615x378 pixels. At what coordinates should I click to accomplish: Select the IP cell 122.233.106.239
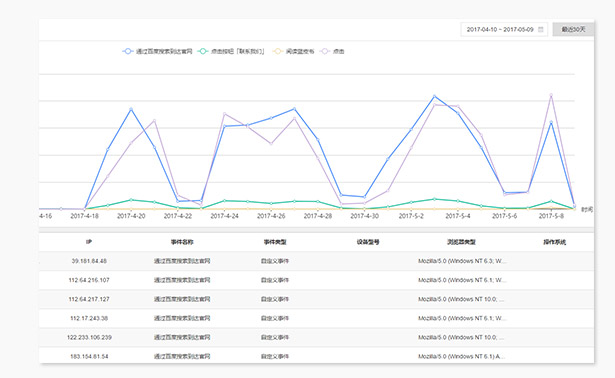pos(89,337)
